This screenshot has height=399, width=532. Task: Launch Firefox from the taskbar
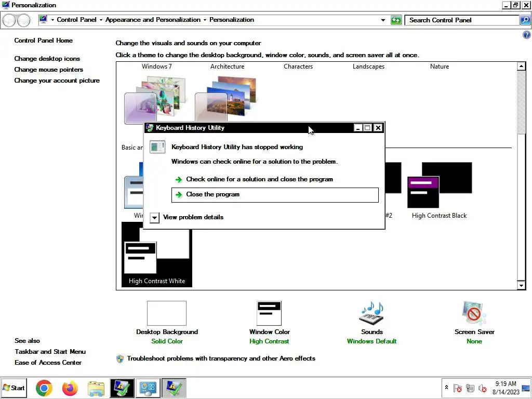click(x=70, y=388)
